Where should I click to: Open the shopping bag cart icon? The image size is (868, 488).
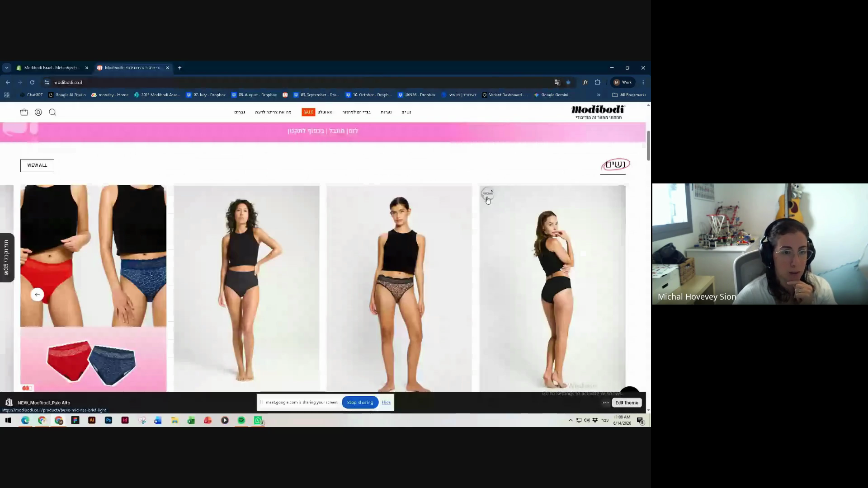click(24, 112)
